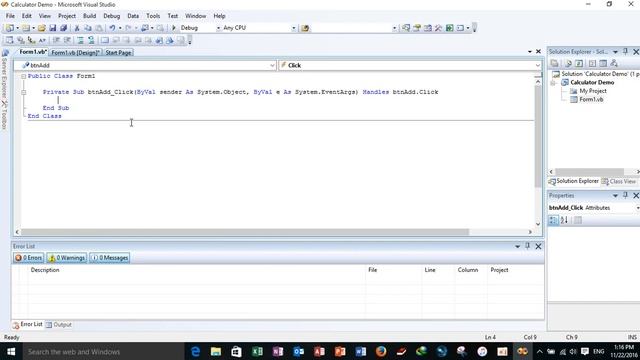Click the green Start Page toolbar icon
Screen dimensions: 640x360
tap(449, 28)
